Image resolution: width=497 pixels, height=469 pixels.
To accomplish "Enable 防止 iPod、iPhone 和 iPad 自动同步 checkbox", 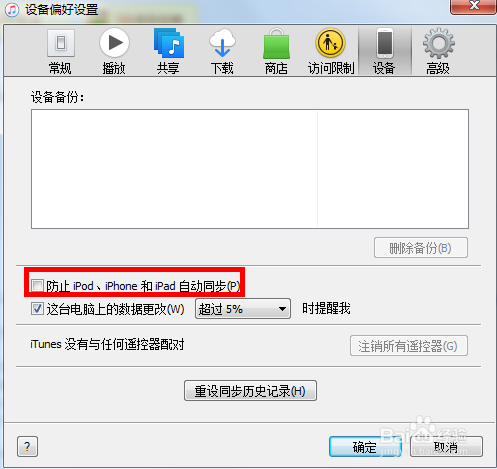I will pyautogui.click(x=37, y=286).
